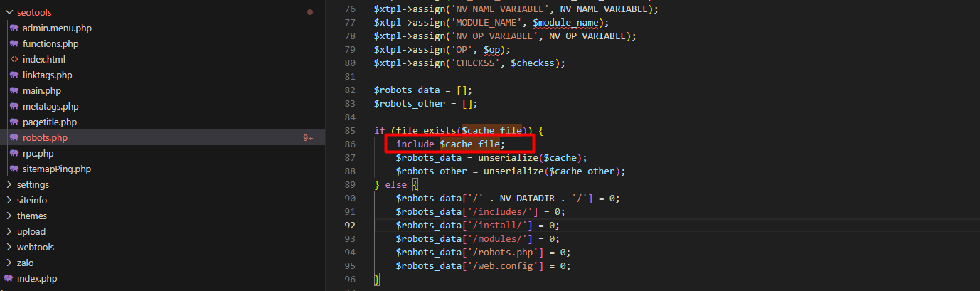Click HTML icon beside index.html
Screen dimensions: 980x291
coord(14,60)
